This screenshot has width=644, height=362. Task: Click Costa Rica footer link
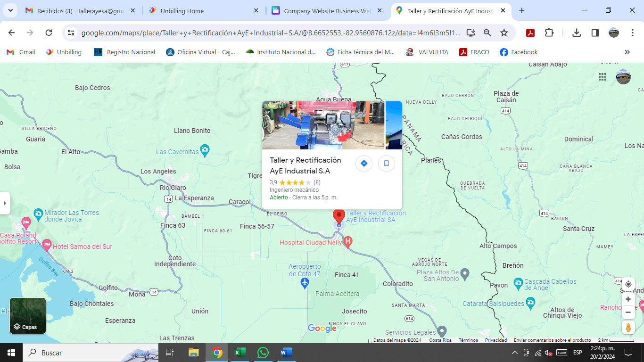440,340
